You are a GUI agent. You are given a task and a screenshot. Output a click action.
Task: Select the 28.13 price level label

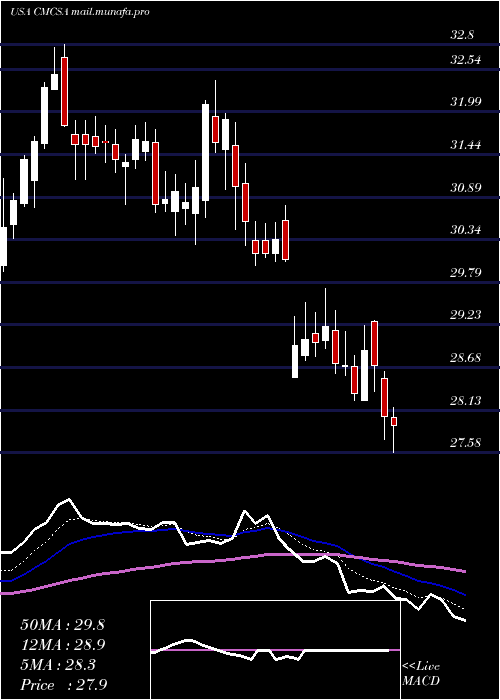[x=466, y=400]
